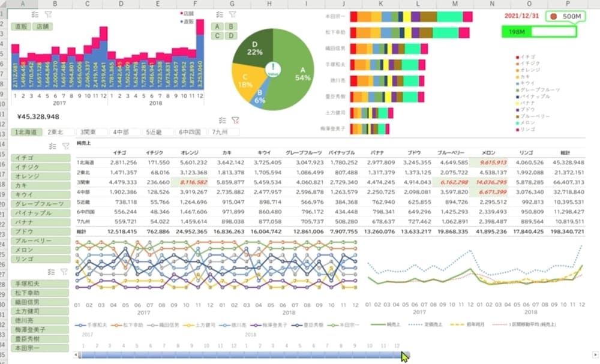Click the grand total 198,340,721 cell
The height and width of the screenshot is (364, 600).
(567, 231)
